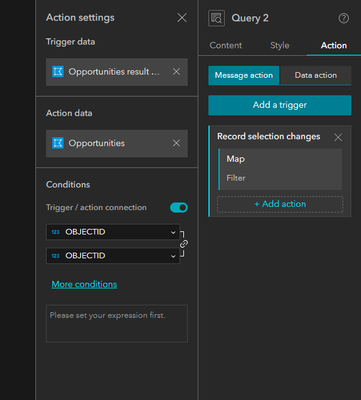Select the Action tab

coord(334,46)
